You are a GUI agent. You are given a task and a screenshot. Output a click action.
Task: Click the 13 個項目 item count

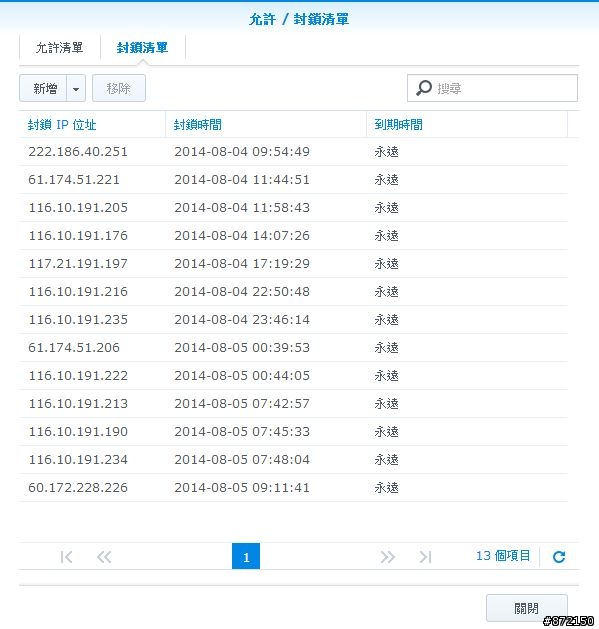tap(503, 556)
